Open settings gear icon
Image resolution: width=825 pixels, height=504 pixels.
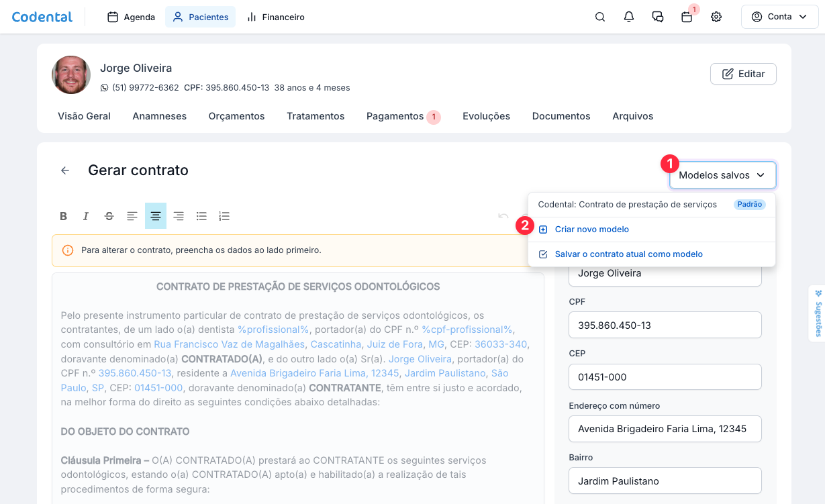click(x=716, y=17)
